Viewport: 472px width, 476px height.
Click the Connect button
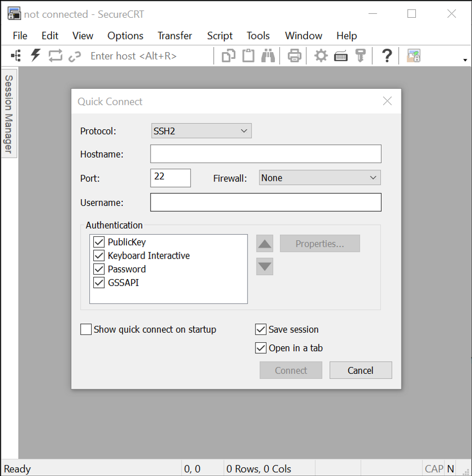(291, 370)
